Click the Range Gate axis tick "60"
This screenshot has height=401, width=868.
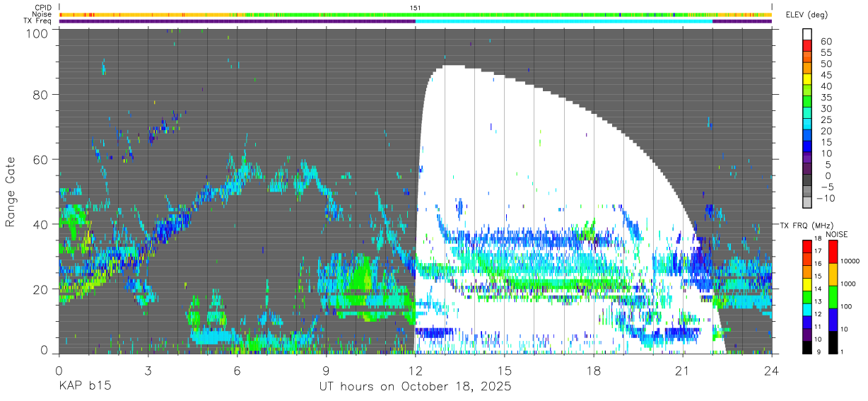pyautogui.click(x=41, y=160)
